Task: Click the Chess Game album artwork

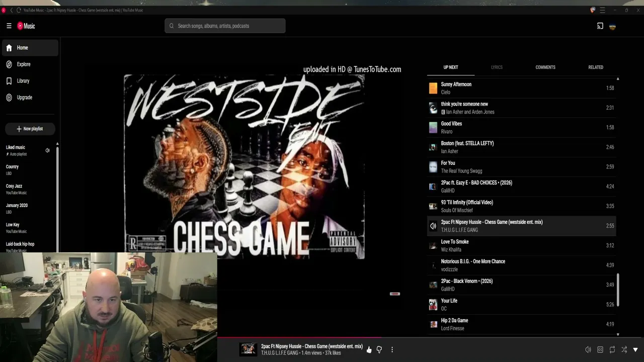Action: 244,166
